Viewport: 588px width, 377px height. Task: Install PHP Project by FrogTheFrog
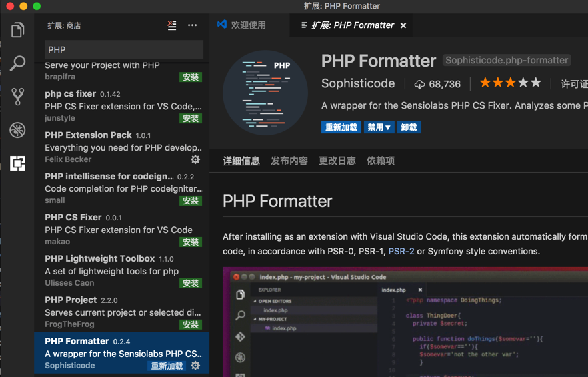click(x=191, y=324)
